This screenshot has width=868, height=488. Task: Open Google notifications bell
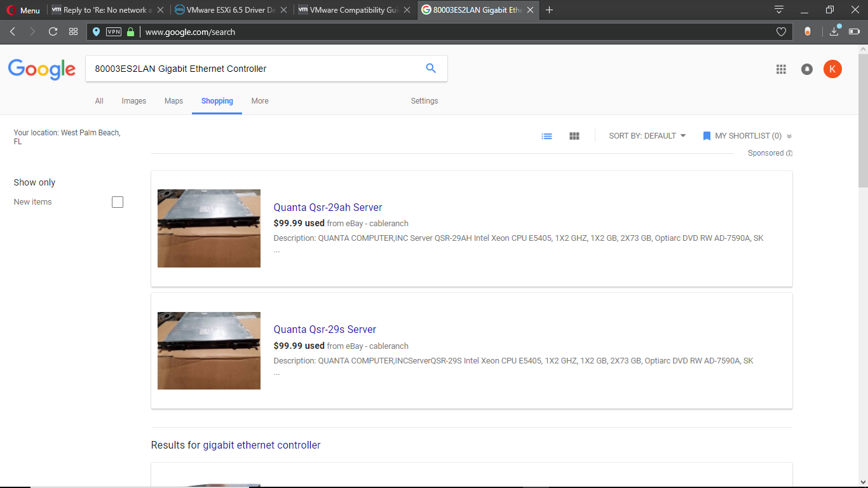(807, 69)
